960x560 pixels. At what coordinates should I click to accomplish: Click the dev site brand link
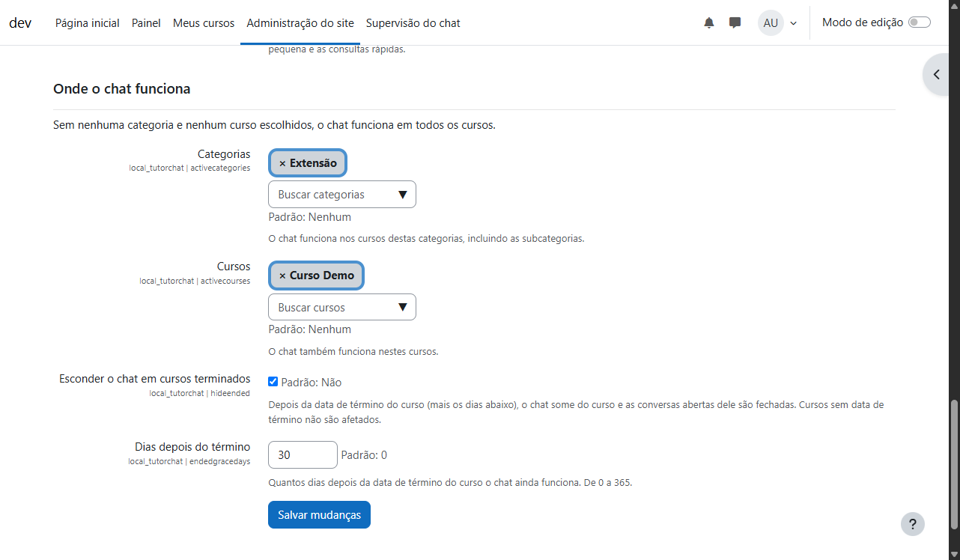(x=20, y=22)
